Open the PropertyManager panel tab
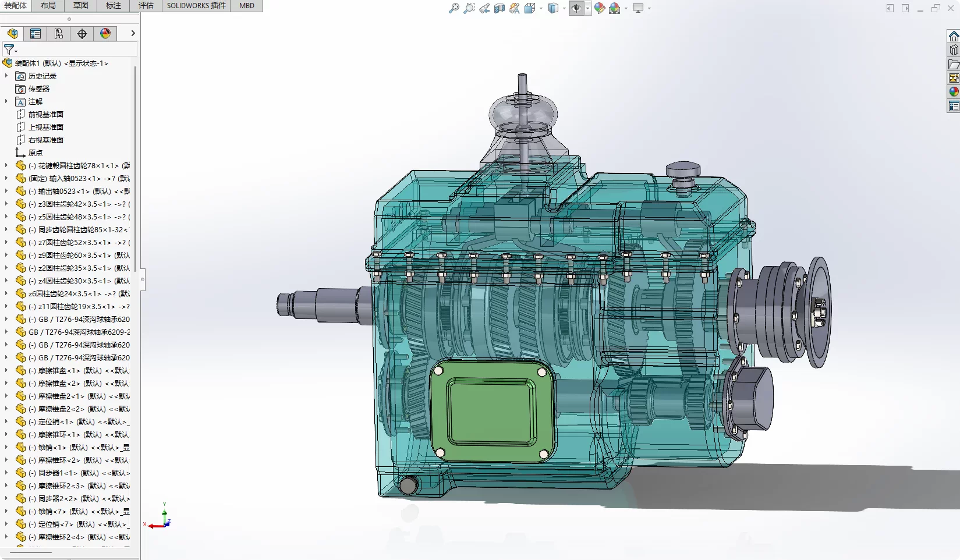Viewport: 960px width, 560px height. click(x=36, y=34)
